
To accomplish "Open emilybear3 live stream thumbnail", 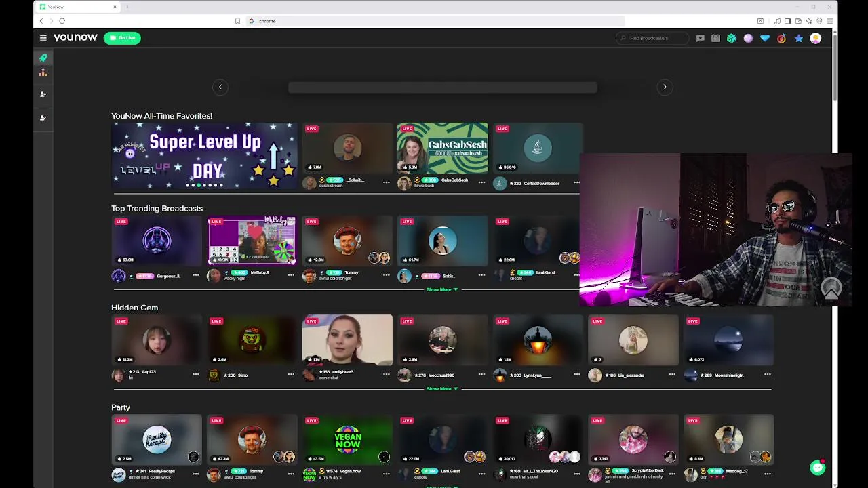I will point(347,340).
